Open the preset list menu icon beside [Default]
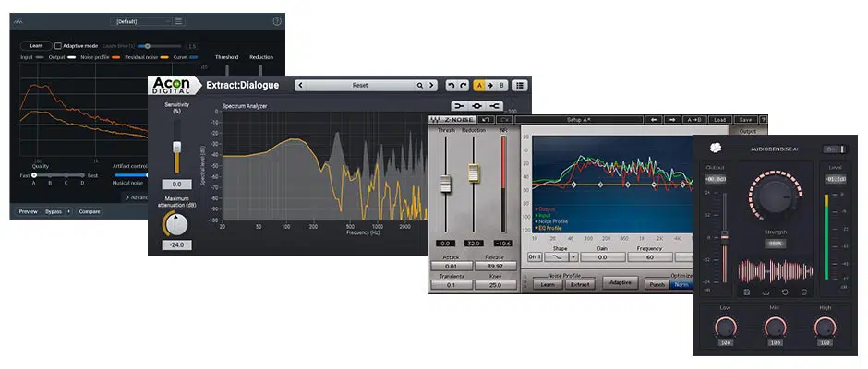This screenshot has height=369, width=868. (x=179, y=21)
